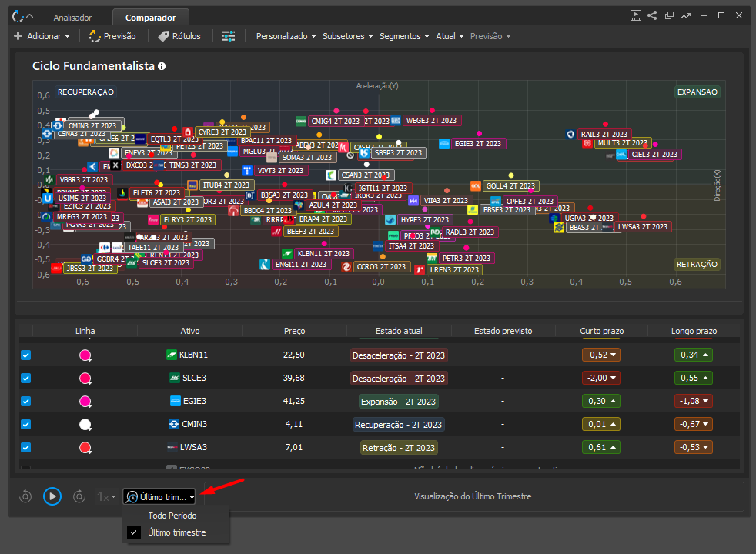Screen dimensions: 756x554
Task: Click WEGE3 2T 2023 chart label
Action: coord(431,121)
